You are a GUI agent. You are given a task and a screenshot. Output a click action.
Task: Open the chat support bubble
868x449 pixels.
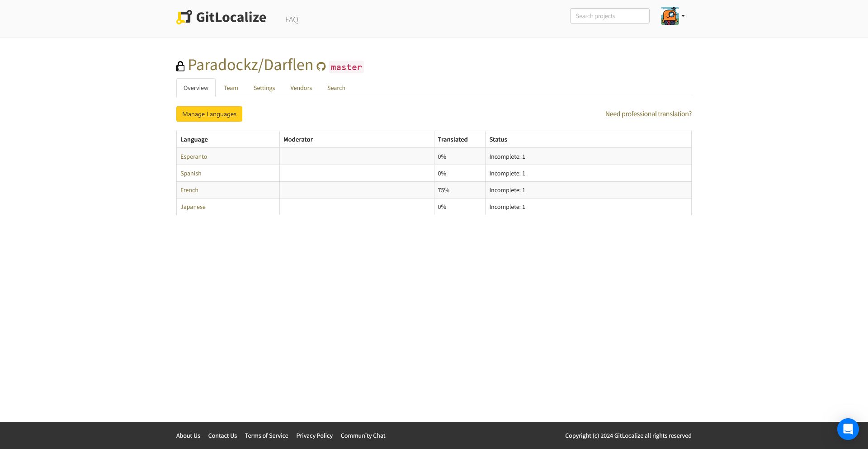[x=848, y=429]
